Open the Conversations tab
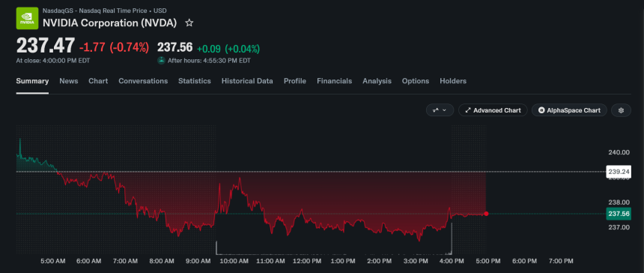Image resolution: width=644 pixels, height=273 pixels. [143, 81]
